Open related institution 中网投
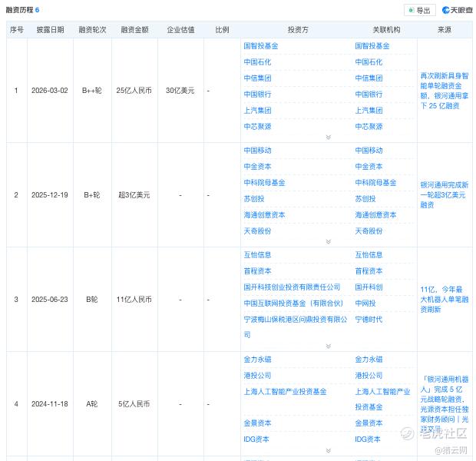This screenshot has height=461, width=476. (365, 303)
